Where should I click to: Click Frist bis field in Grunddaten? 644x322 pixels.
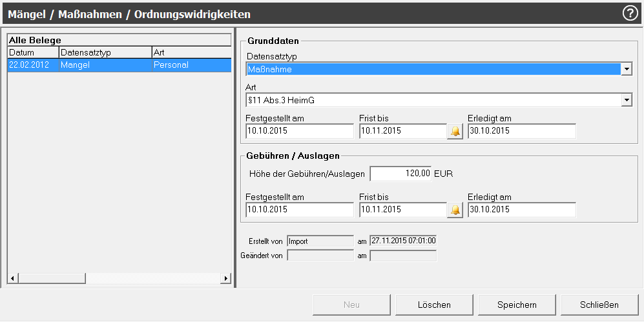click(x=402, y=131)
